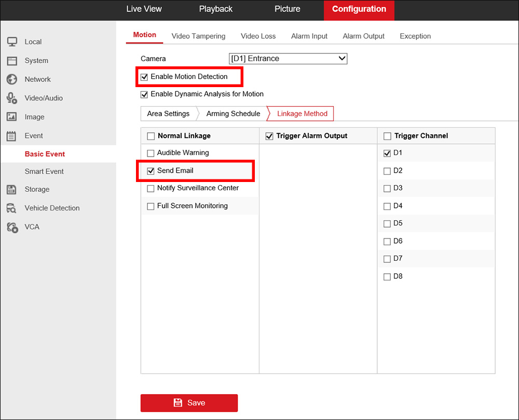Uncheck Enable Motion Detection checkbox
The image size is (519, 420).
pyautogui.click(x=144, y=77)
